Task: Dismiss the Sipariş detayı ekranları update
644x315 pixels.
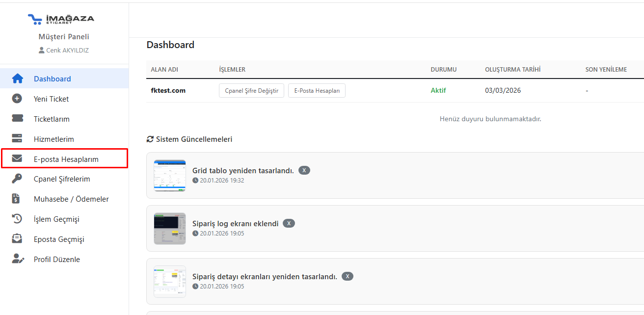Action: pos(348,277)
